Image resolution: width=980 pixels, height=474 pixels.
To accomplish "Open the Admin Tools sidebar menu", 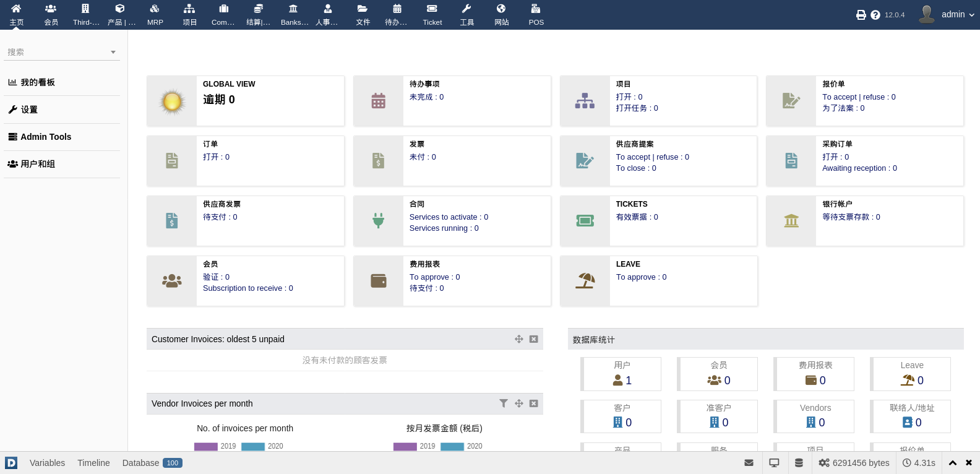I will tap(46, 137).
